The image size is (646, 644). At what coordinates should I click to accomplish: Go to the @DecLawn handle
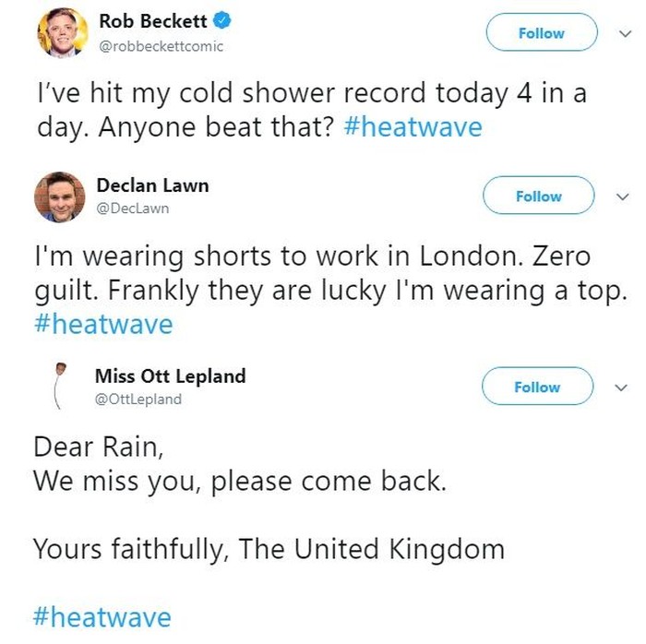pyautogui.click(x=133, y=209)
